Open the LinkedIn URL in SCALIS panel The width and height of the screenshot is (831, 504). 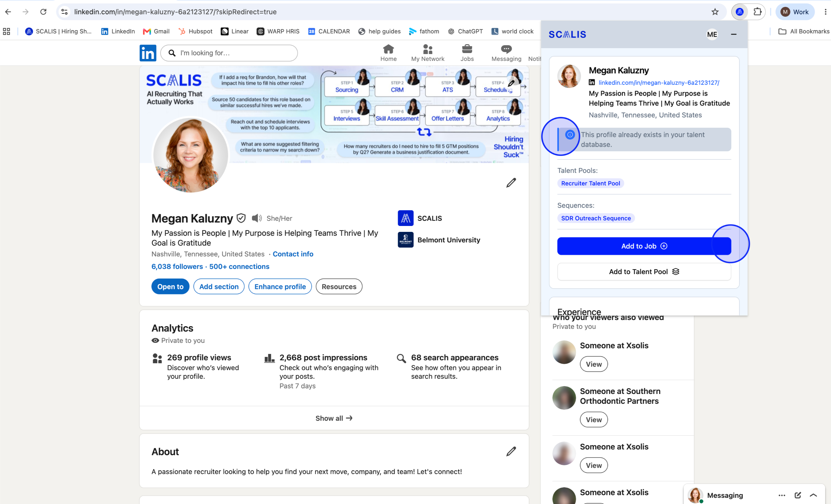(x=659, y=83)
